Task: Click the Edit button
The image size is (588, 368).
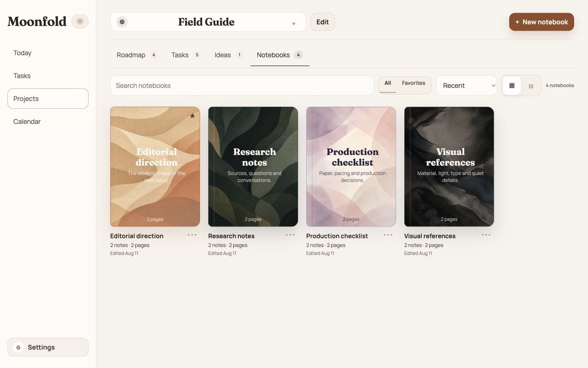Action: point(323,22)
